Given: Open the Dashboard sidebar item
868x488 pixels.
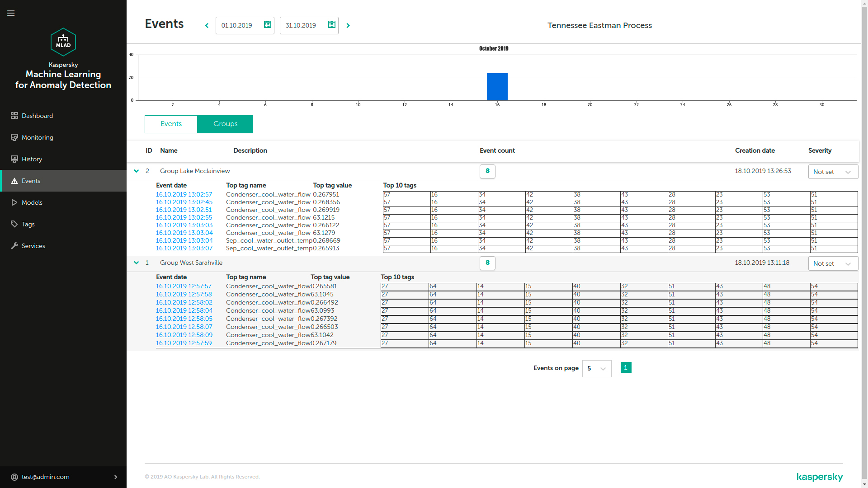Looking at the screenshot, I should pyautogui.click(x=37, y=116).
